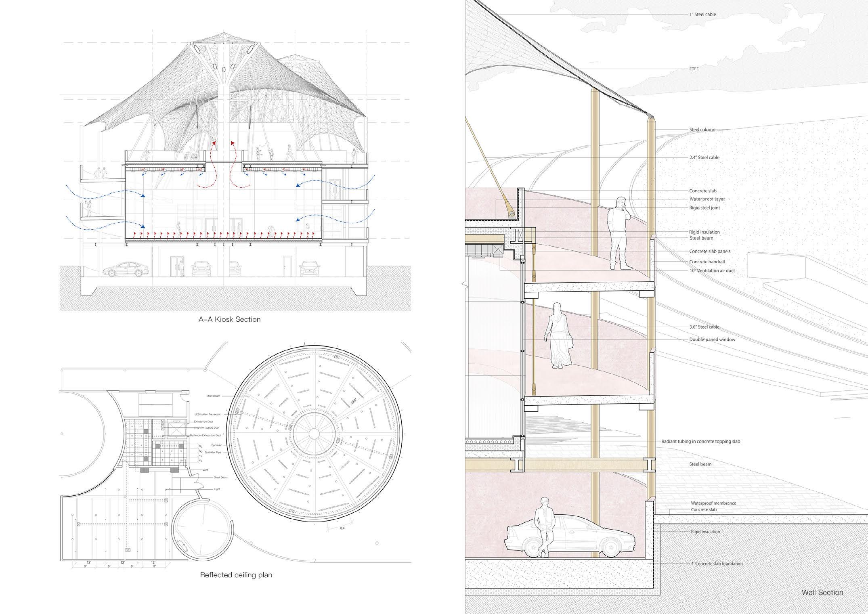Click the Bathroom Exhuastion Duct label
This screenshot has width=868, height=614.
206,436
